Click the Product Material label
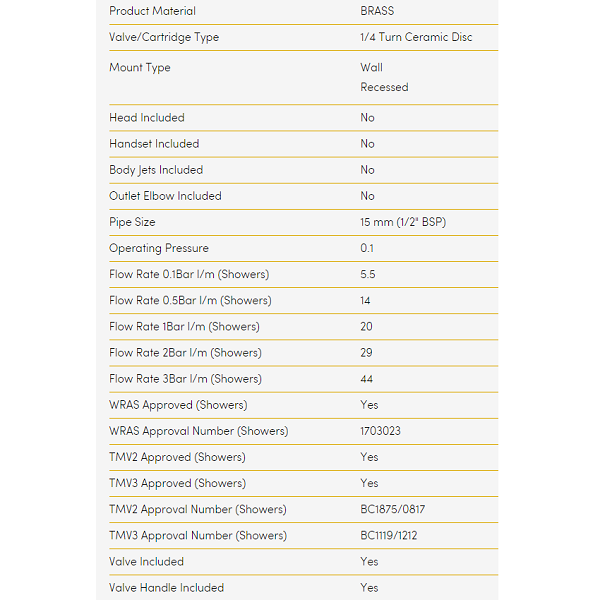The width and height of the screenshot is (600, 600). click(x=152, y=11)
